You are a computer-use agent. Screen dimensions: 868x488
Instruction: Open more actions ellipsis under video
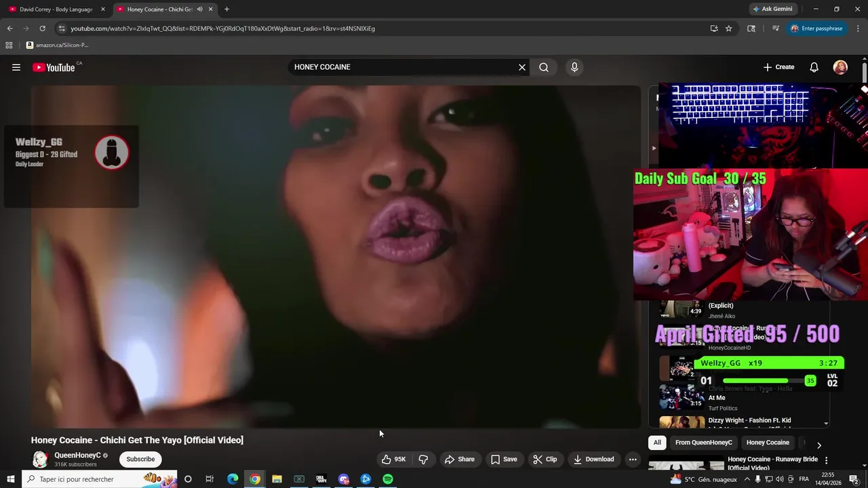(633, 459)
